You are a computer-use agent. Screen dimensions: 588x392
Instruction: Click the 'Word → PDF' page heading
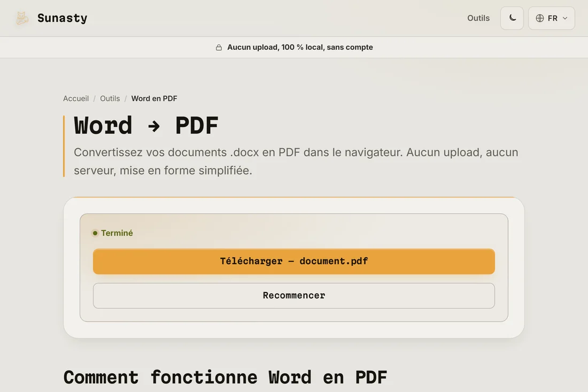point(146,125)
